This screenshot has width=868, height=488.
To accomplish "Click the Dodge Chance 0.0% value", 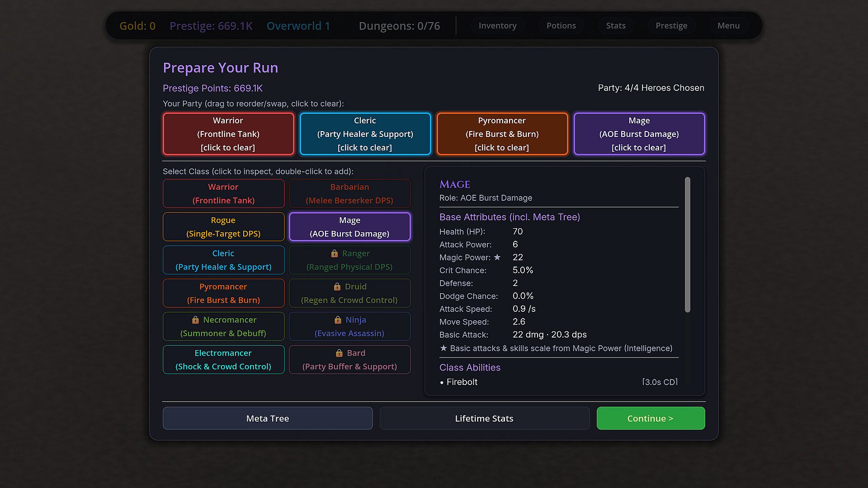I will point(523,296).
